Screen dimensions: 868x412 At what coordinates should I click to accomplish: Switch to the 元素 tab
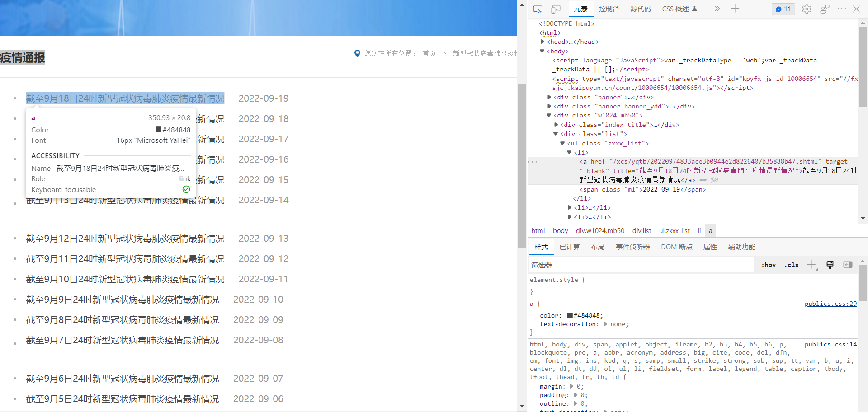click(x=580, y=9)
